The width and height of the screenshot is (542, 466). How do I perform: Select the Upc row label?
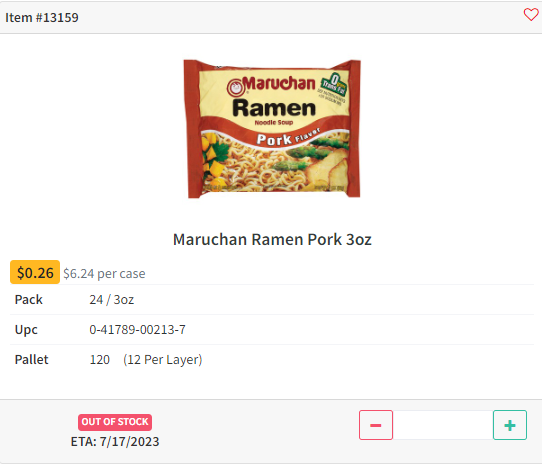coord(26,330)
